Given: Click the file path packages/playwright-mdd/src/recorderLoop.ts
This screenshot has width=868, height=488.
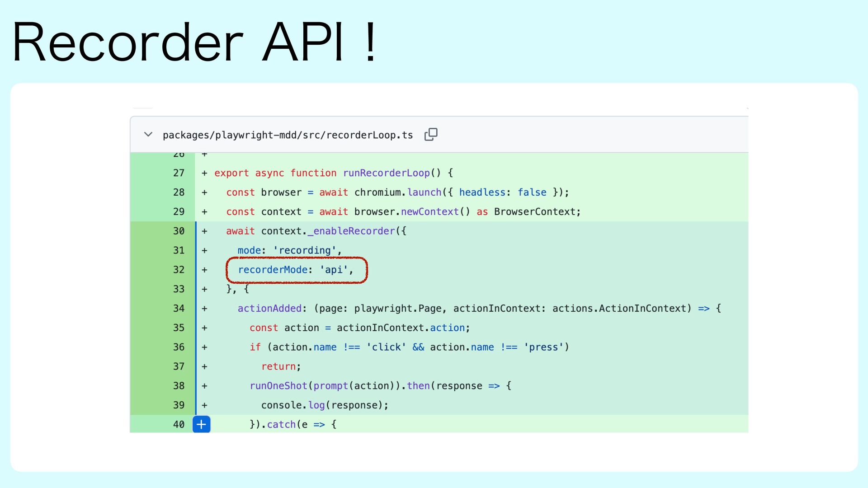Looking at the screenshot, I should pos(288,135).
